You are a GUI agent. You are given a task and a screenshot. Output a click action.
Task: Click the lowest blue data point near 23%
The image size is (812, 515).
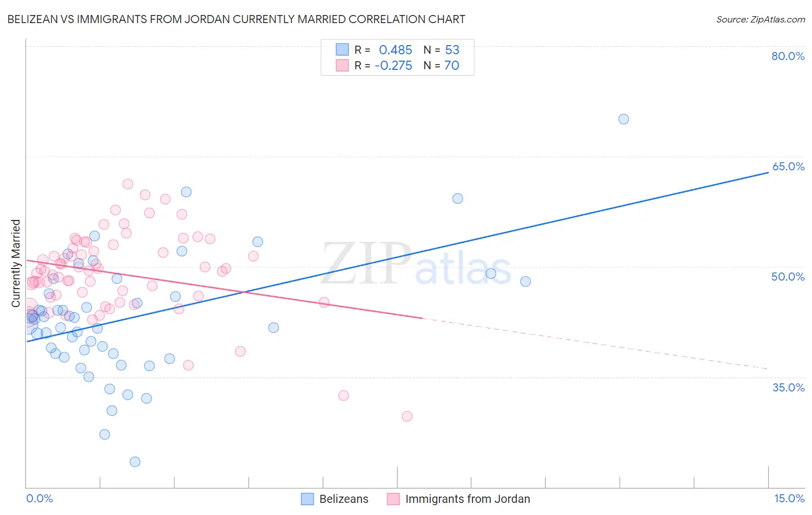point(135,462)
